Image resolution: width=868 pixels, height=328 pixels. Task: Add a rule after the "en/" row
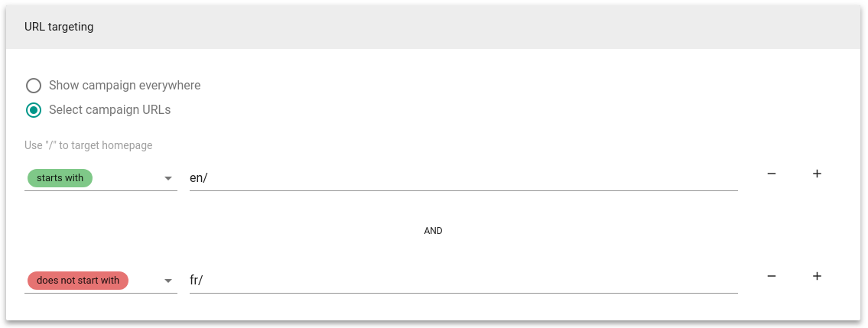pos(817,174)
